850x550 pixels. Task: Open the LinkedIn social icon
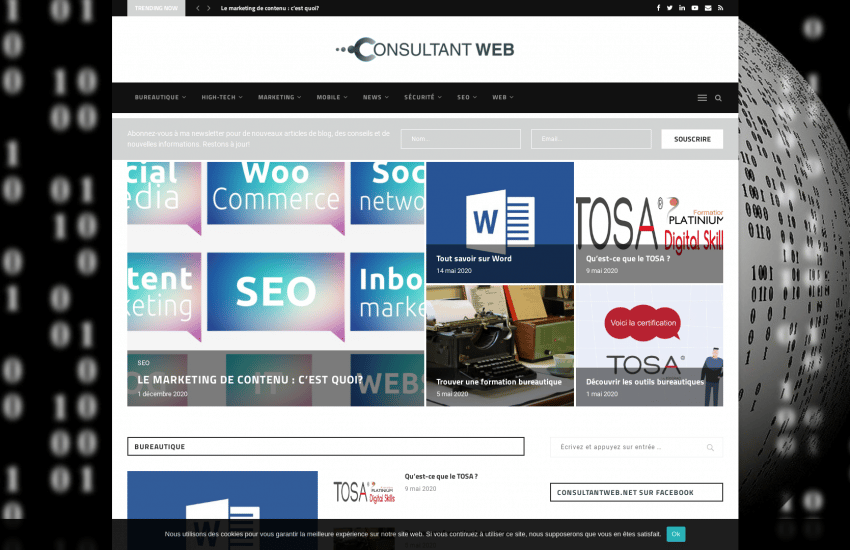[x=682, y=8]
